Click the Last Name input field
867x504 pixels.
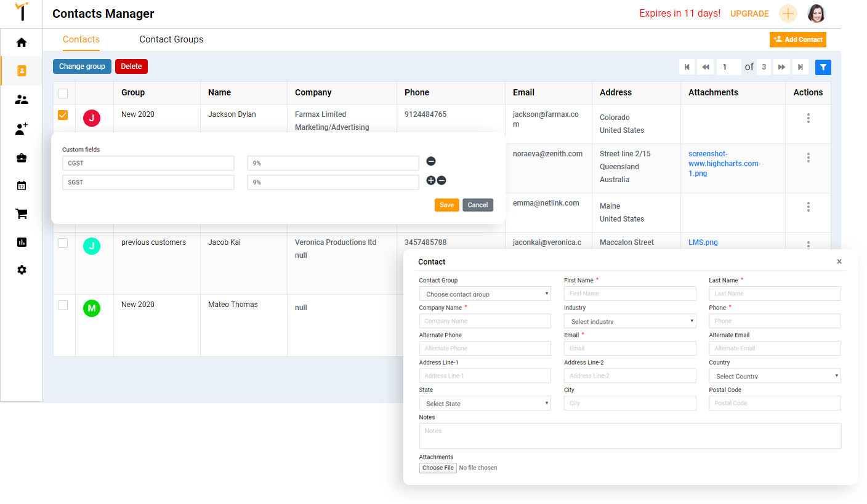[775, 294]
